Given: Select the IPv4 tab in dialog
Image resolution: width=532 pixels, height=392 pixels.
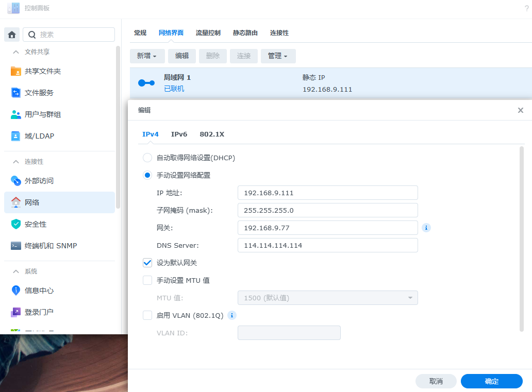Looking at the screenshot, I should coord(151,134).
